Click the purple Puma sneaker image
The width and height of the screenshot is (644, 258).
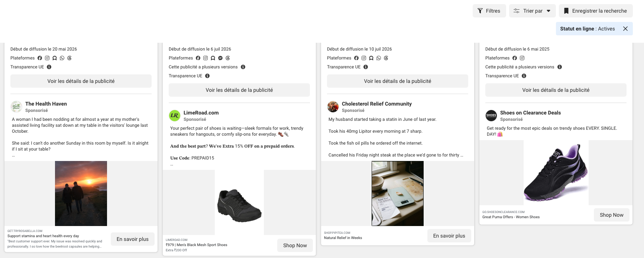pos(556,172)
